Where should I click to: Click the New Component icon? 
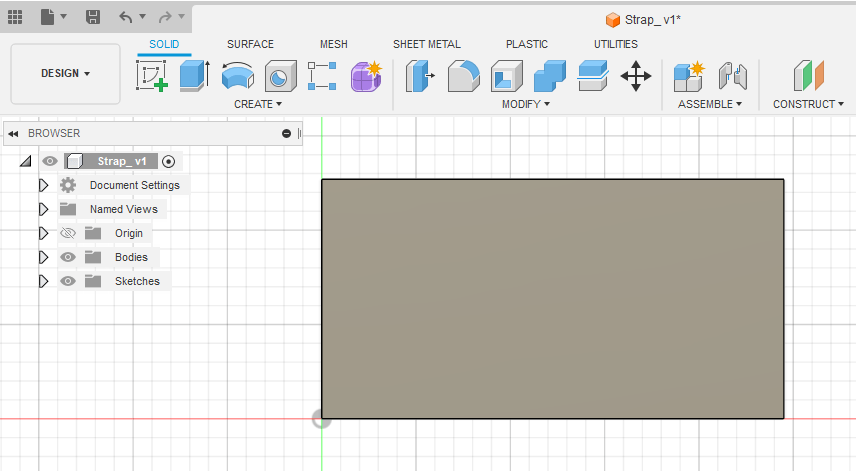[x=689, y=76]
